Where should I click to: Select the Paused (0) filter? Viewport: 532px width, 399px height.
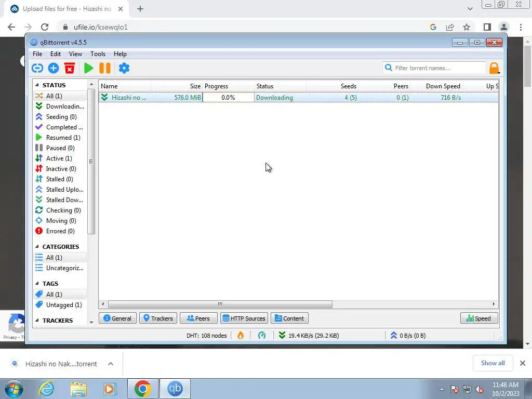tap(60, 148)
